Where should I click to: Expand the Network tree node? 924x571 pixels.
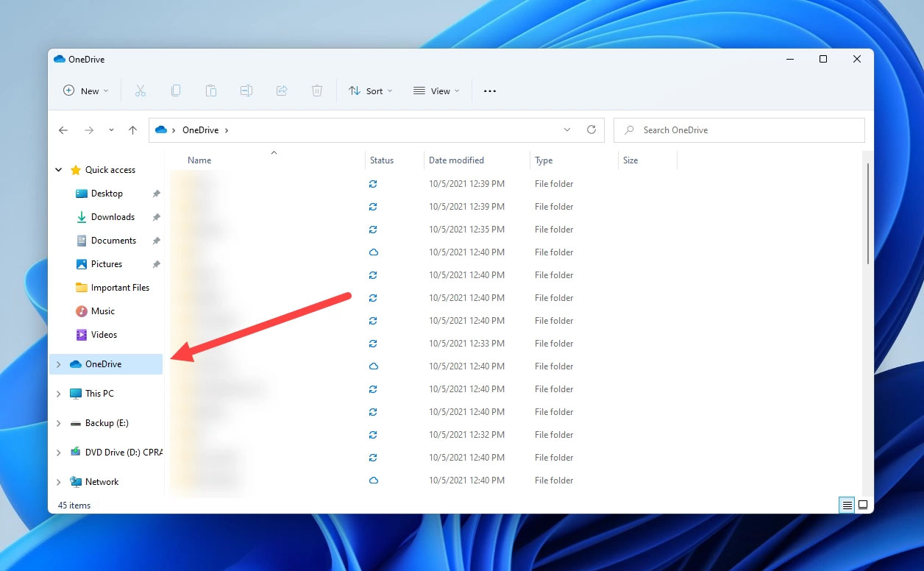(59, 482)
